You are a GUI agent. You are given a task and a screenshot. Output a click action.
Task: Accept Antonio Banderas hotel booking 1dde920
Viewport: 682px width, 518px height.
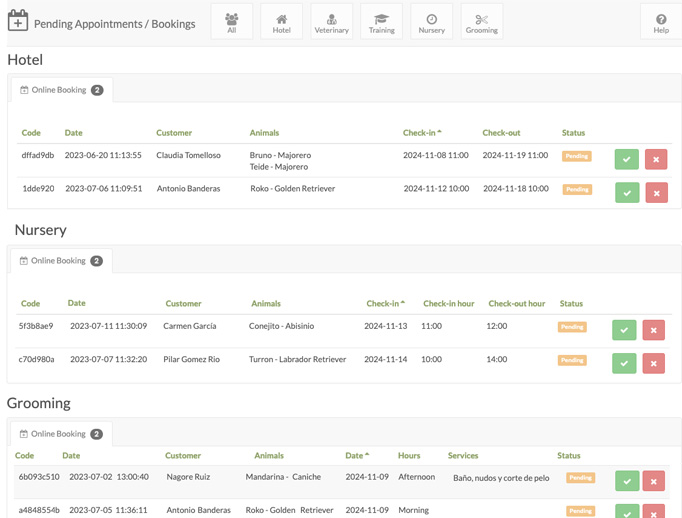pos(627,193)
